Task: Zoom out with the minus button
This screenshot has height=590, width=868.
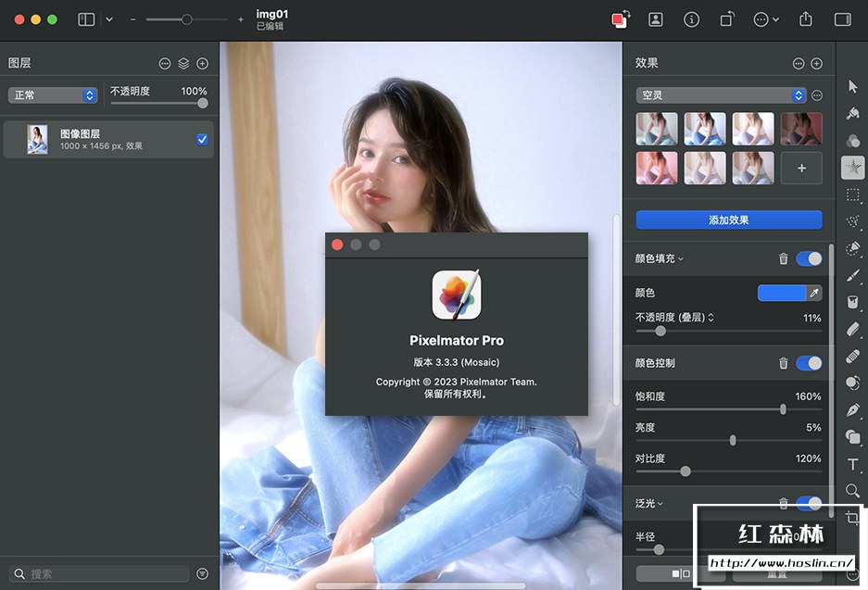Action: point(132,19)
